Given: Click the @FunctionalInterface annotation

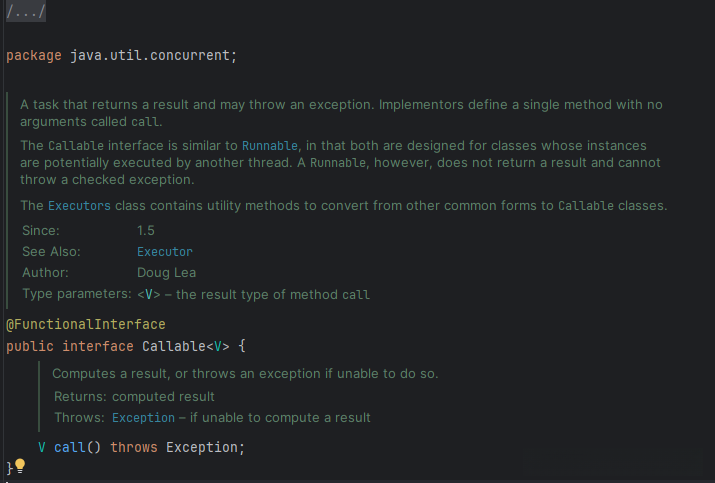Looking at the screenshot, I should [x=86, y=324].
